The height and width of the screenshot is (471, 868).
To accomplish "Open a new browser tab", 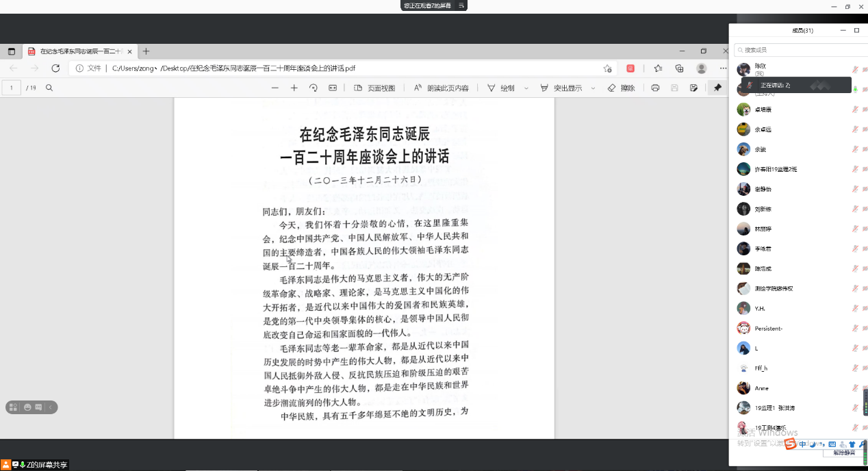I will tap(146, 51).
